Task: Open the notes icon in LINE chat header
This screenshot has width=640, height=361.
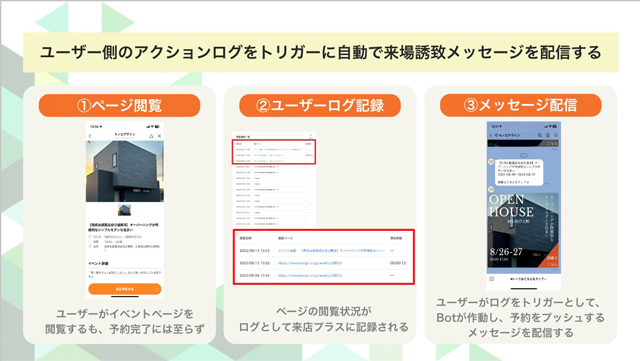Action: pyautogui.click(x=548, y=135)
